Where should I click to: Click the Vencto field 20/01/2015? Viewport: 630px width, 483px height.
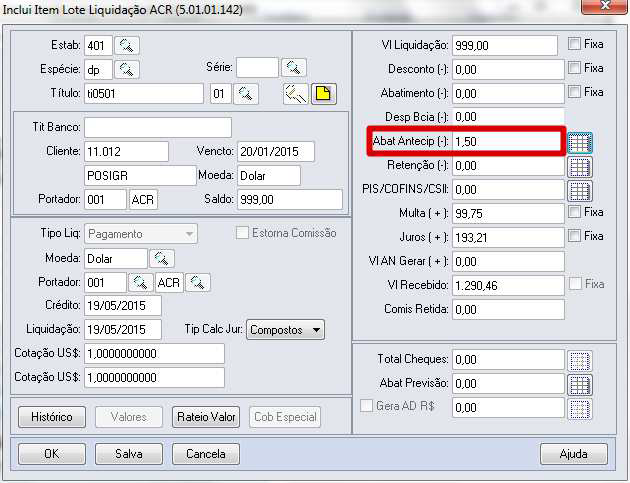[x=276, y=151]
